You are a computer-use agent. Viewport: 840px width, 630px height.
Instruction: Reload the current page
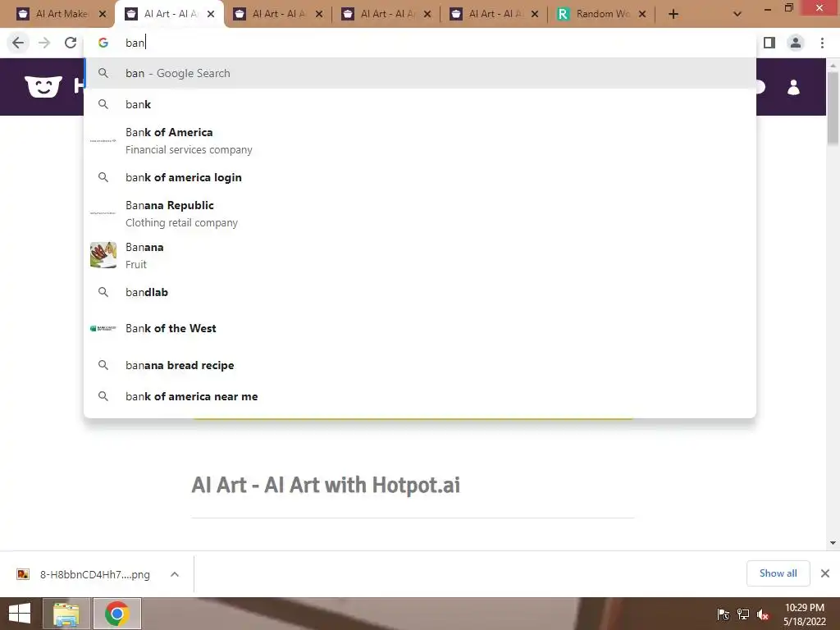point(71,43)
